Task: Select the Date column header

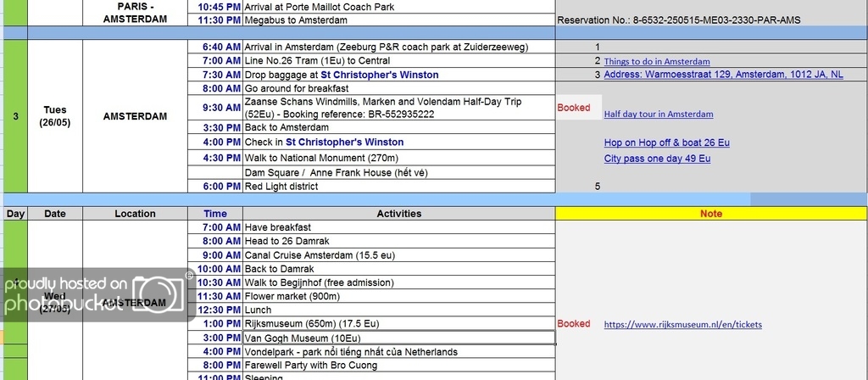Action: (55, 214)
